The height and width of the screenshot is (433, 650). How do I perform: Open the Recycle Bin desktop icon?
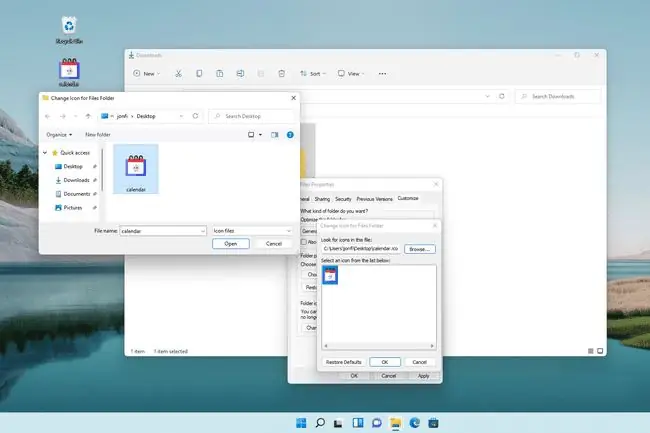(69, 30)
